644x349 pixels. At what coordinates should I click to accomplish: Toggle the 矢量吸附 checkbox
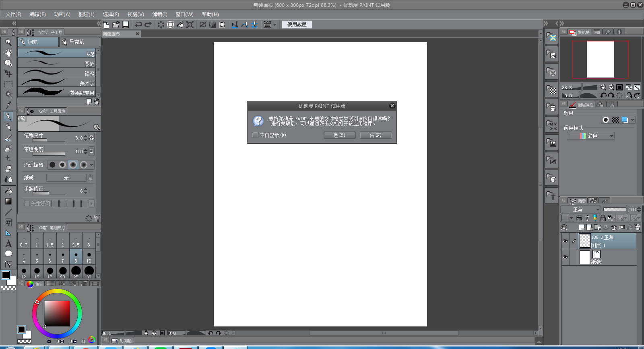click(x=27, y=203)
